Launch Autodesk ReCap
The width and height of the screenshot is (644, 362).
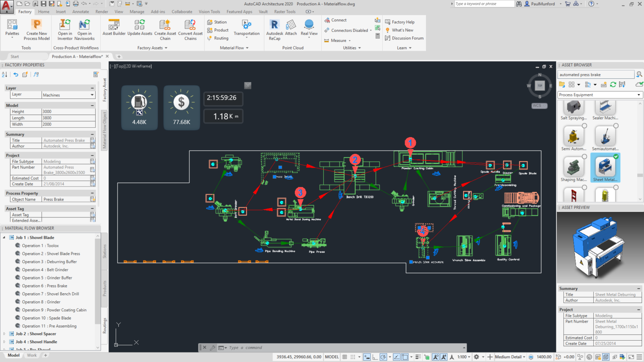[x=275, y=29]
